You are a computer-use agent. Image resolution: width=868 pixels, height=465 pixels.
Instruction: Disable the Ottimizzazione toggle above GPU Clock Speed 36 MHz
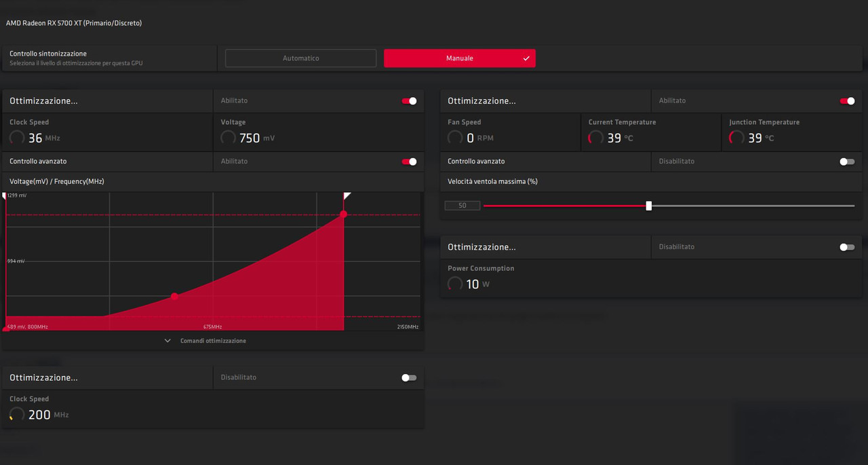pyautogui.click(x=409, y=100)
